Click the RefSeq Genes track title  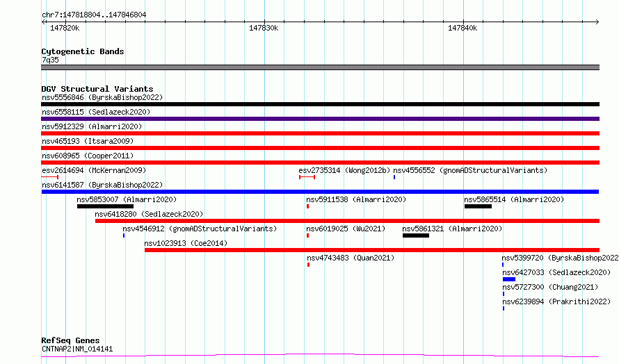tap(70, 340)
